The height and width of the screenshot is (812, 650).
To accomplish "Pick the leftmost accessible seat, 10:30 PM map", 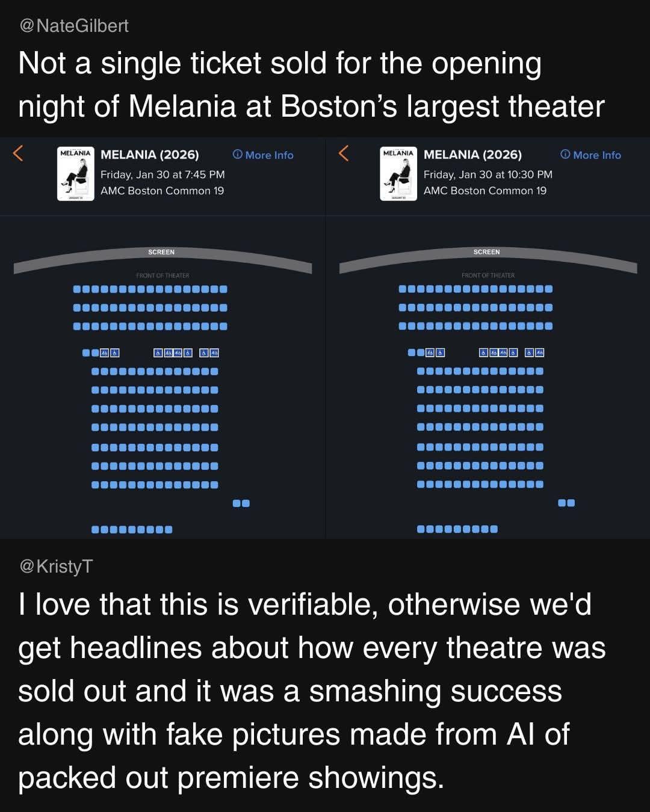I will pyautogui.click(x=431, y=352).
